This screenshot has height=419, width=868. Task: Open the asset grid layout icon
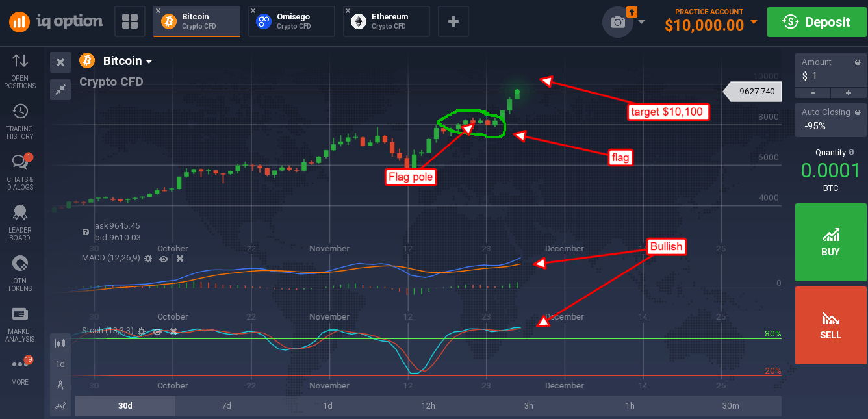pyautogui.click(x=130, y=21)
